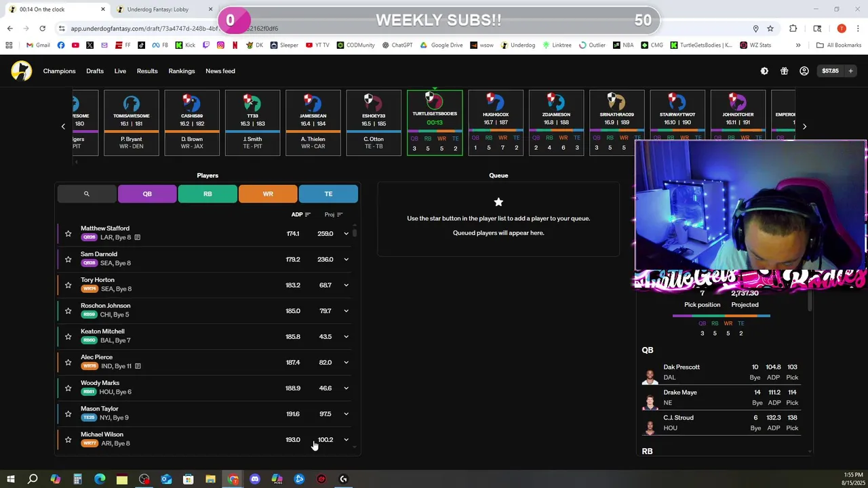Open the gift rewards icon
Screen dimensions: 868x488
click(x=784, y=71)
